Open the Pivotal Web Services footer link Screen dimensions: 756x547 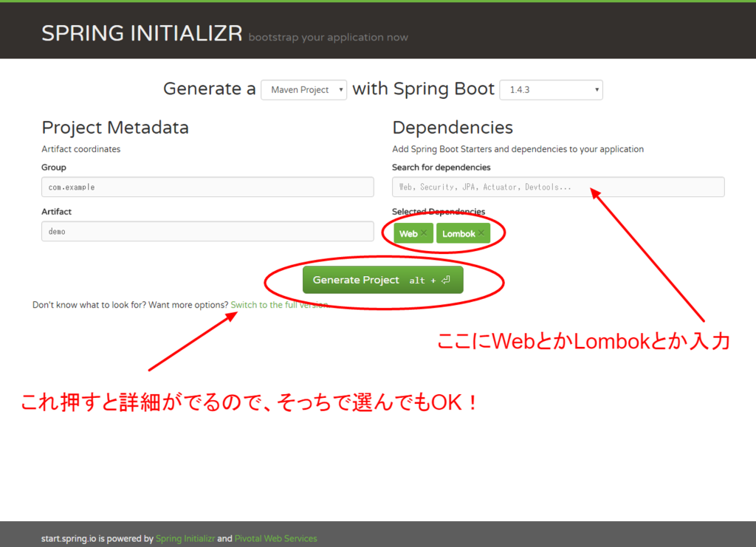point(276,538)
